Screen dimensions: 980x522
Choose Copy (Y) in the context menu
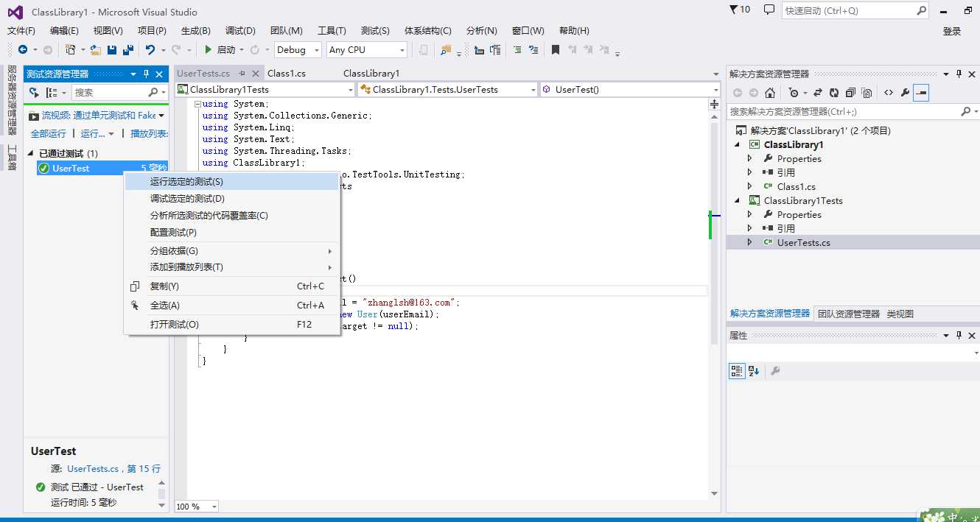click(231, 286)
